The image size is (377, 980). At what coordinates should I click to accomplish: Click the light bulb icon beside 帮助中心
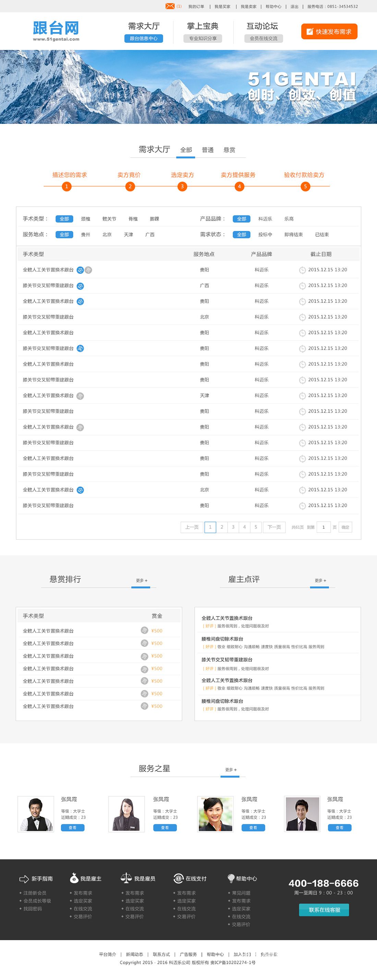click(231, 878)
